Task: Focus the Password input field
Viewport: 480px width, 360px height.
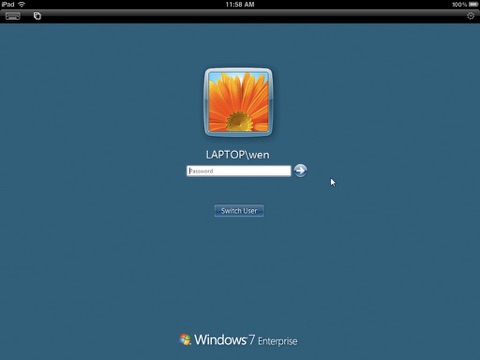Action: pos(239,171)
